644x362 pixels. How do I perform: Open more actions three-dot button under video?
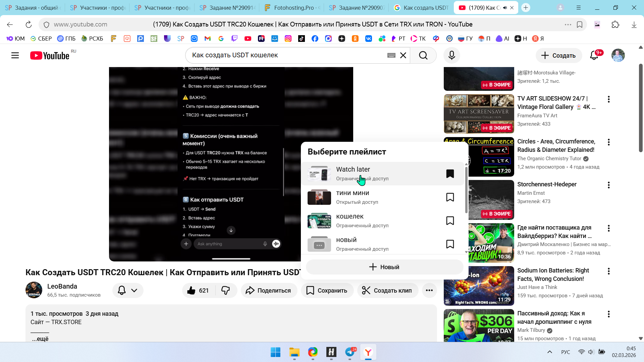429,290
